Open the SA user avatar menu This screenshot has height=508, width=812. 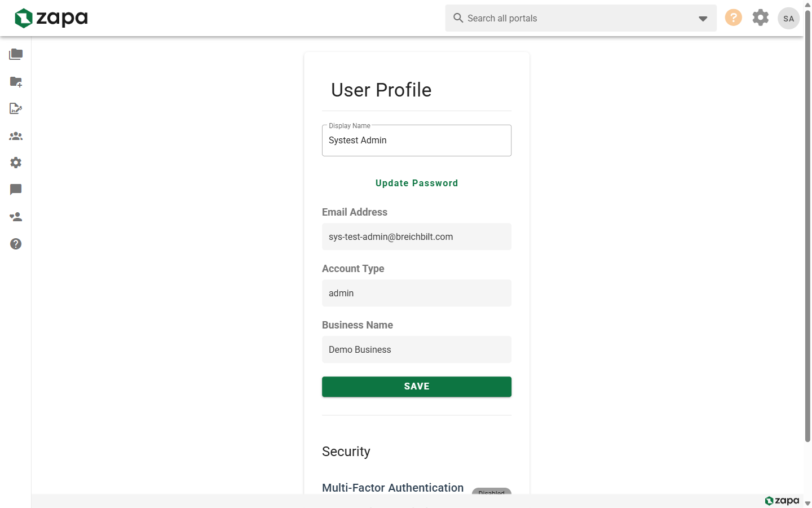[788, 18]
